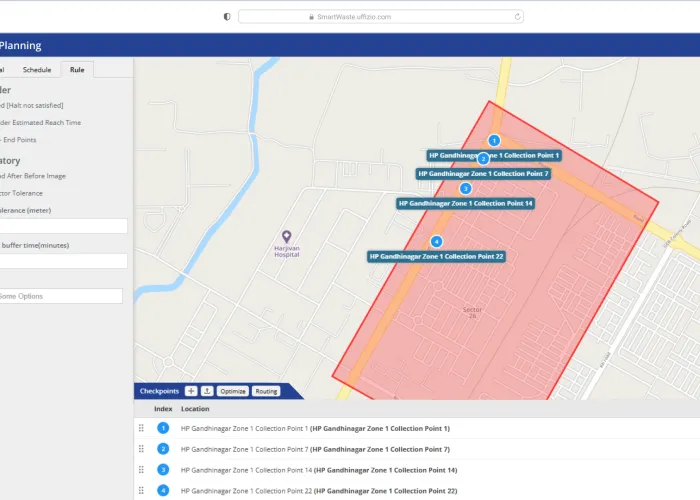Image resolution: width=700 pixels, height=500 pixels.
Task: Open the Schedule tab
Action: coord(37,69)
